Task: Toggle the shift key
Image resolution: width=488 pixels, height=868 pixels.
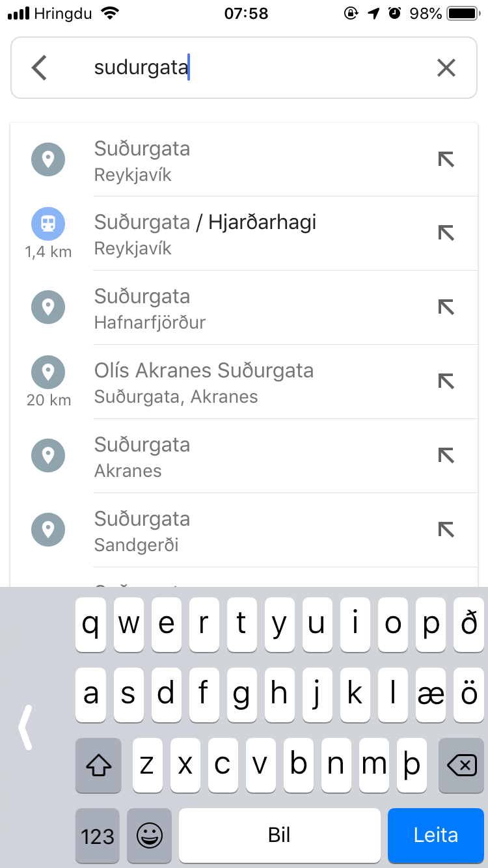Action: click(x=98, y=765)
